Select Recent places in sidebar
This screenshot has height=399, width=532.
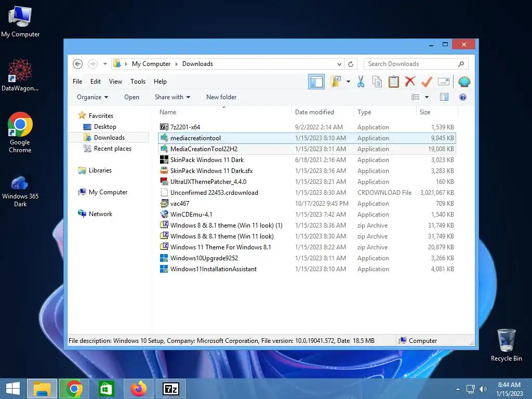tap(112, 149)
